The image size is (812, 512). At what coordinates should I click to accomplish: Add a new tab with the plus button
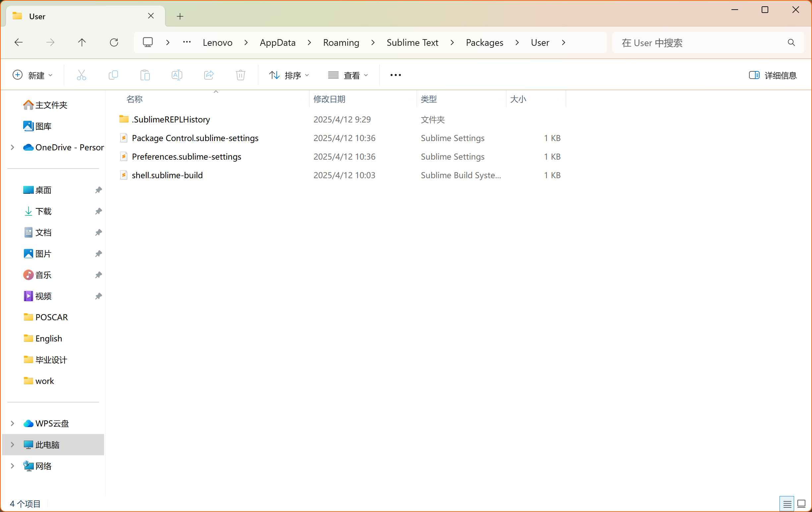point(180,16)
